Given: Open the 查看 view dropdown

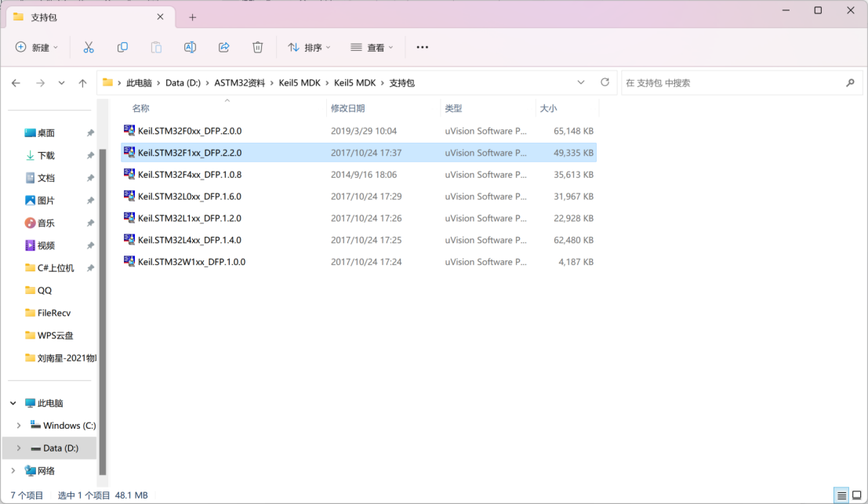Looking at the screenshot, I should pos(372,48).
